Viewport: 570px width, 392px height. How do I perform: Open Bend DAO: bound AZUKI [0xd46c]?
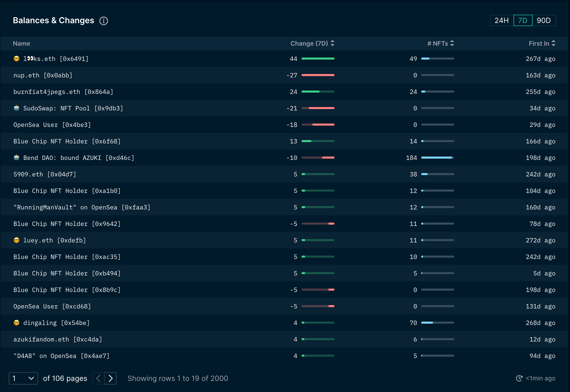[x=79, y=158]
